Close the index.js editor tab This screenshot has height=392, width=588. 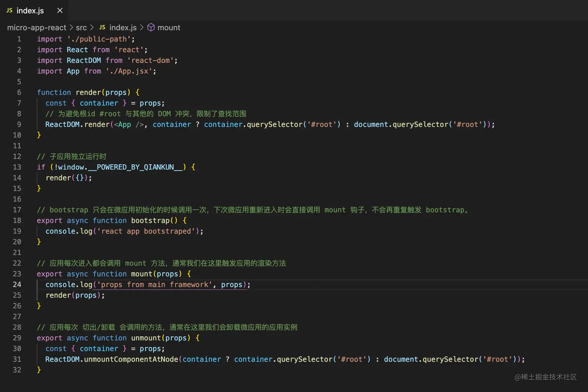(x=60, y=10)
